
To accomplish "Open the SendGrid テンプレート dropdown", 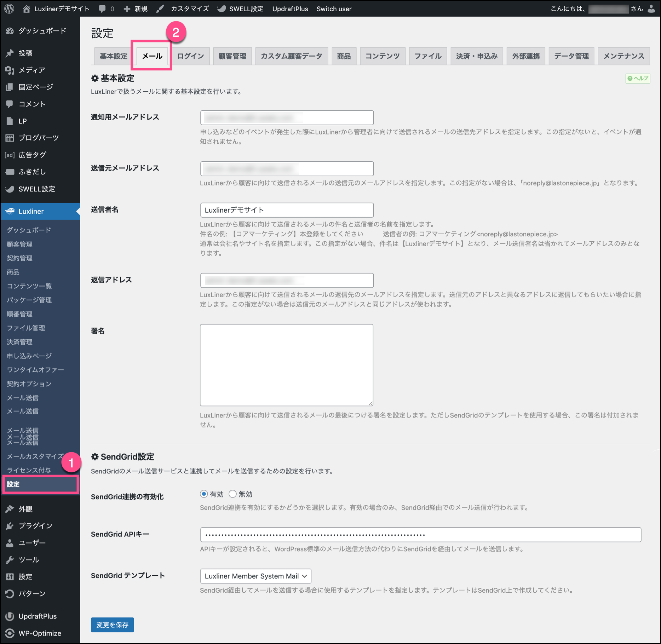I will click(x=255, y=576).
